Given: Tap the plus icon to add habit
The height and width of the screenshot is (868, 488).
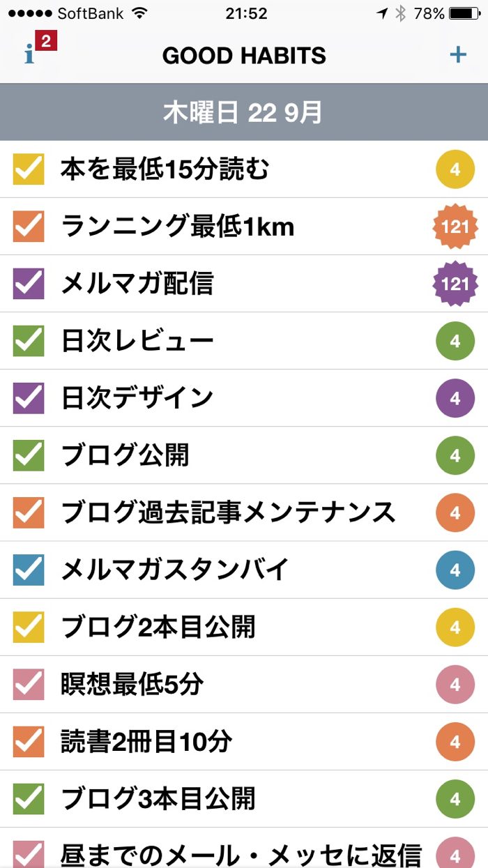Looking at the screenshot, I should point(457,54).
